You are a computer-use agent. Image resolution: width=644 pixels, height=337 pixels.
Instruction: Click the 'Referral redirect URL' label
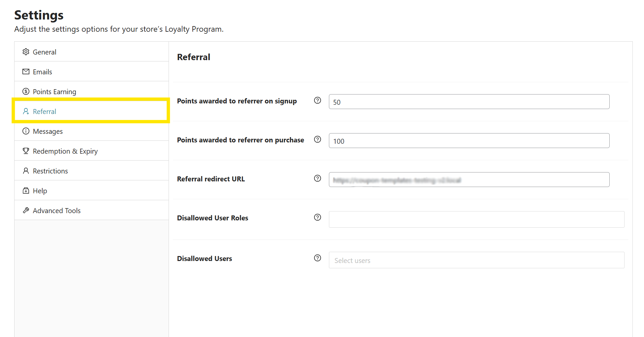point(211,179)
